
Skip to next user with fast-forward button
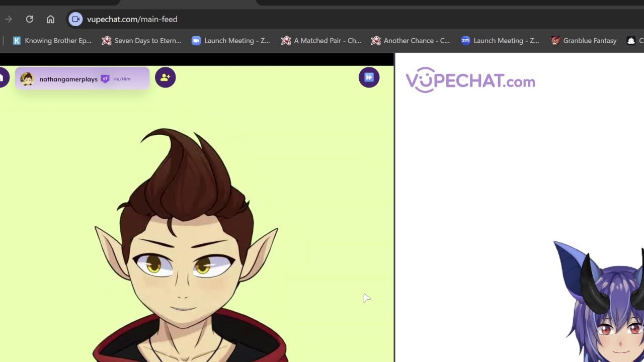[369, 77]
